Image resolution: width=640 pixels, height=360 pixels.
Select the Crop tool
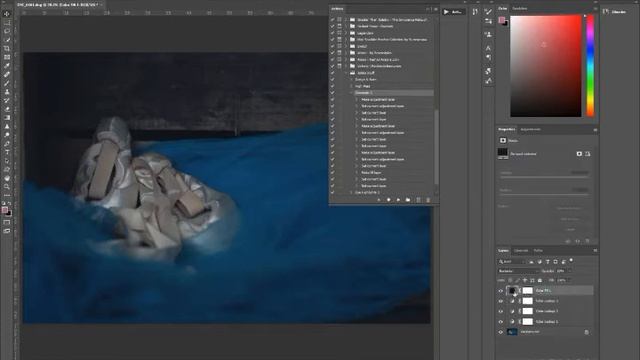[x=7, y=48]
